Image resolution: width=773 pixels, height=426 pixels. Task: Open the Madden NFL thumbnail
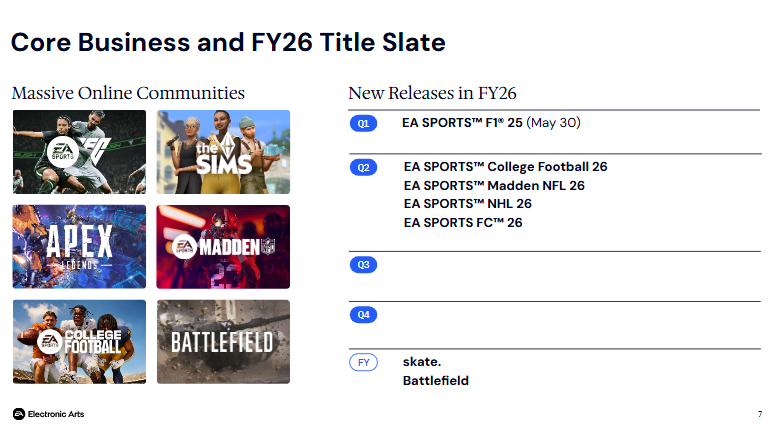pyautogui.click(x=223, y=247)
